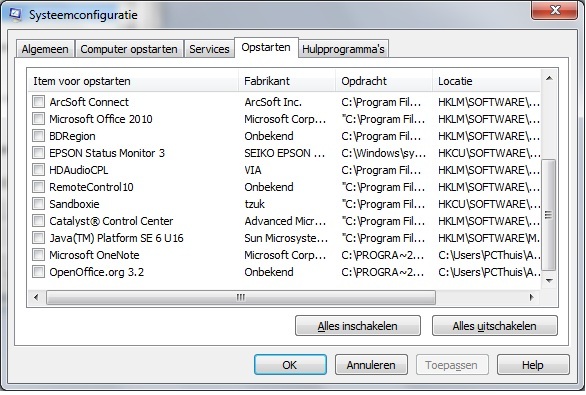Click the Toepassen button
Viewport: 586px width, 395px height.
tap(451, 365)
